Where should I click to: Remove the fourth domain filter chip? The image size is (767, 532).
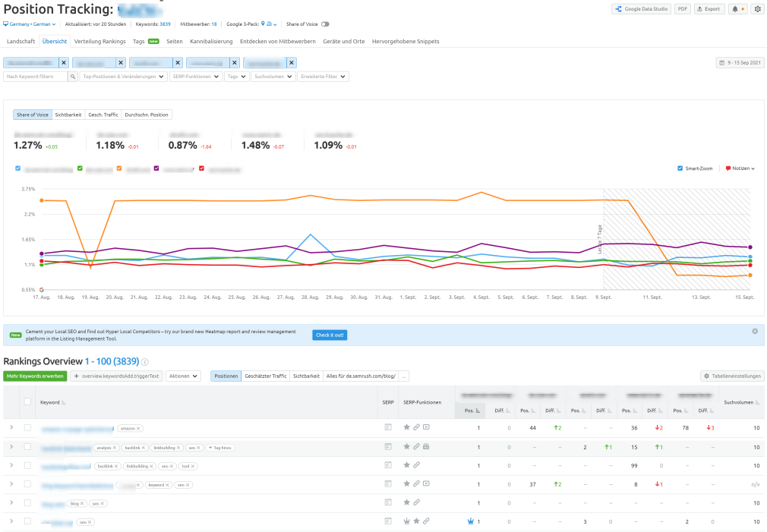pyautogui.click(x=235, y=62)
